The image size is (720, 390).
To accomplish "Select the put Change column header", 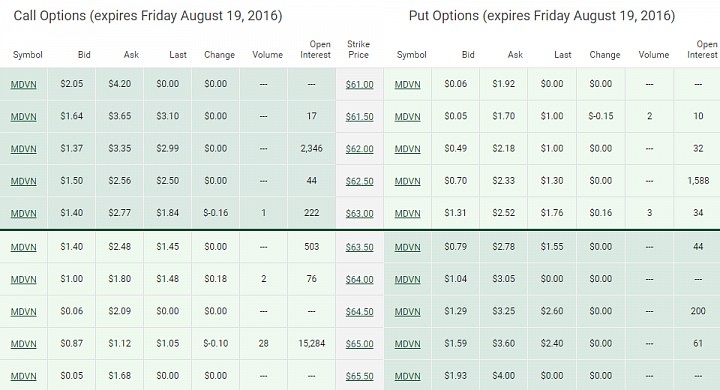I will (605, 55).
